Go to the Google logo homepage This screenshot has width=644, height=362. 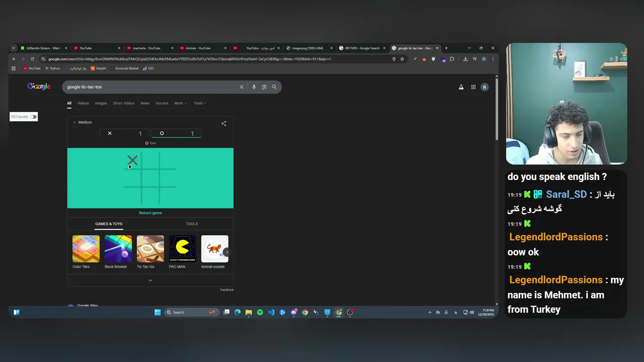39,86
